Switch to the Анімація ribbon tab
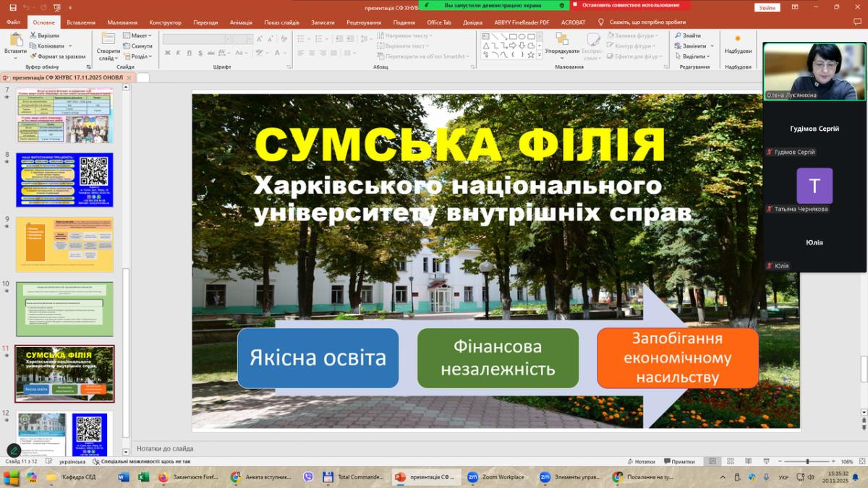 (x=241, y=22)
